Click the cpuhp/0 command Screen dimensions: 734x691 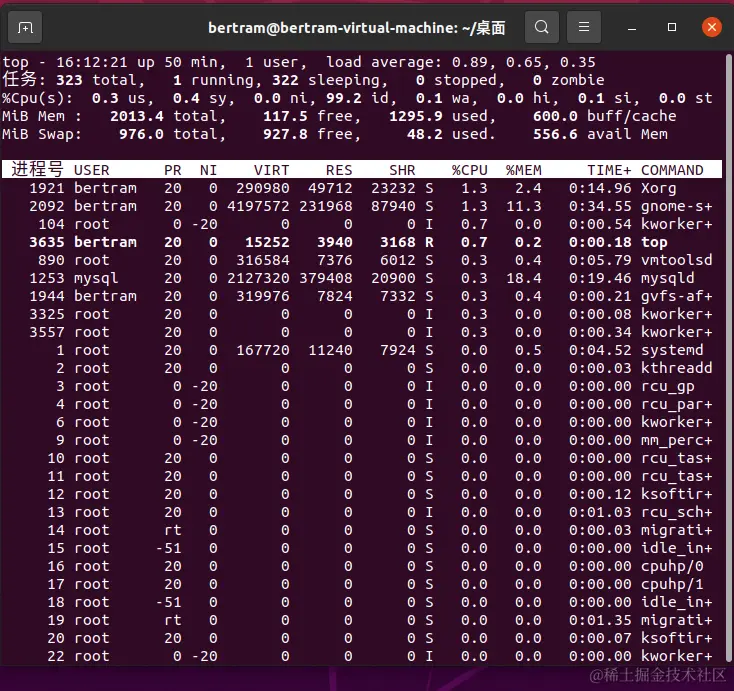click(x=672, y=566)
